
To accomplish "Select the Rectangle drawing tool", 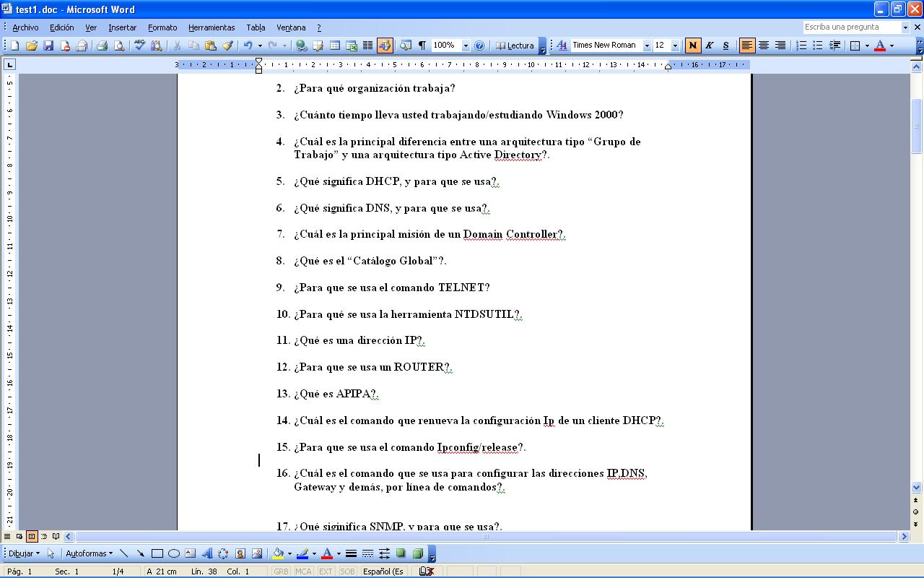I will (x=157, y=554).
